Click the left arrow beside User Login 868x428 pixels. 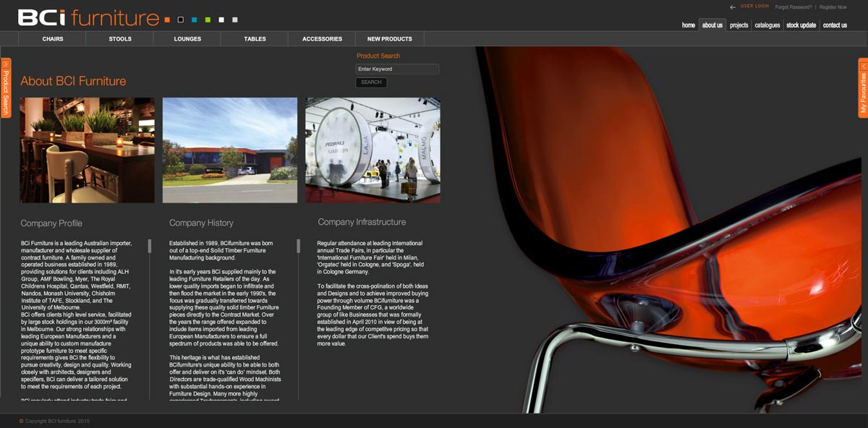click(733, 7)
